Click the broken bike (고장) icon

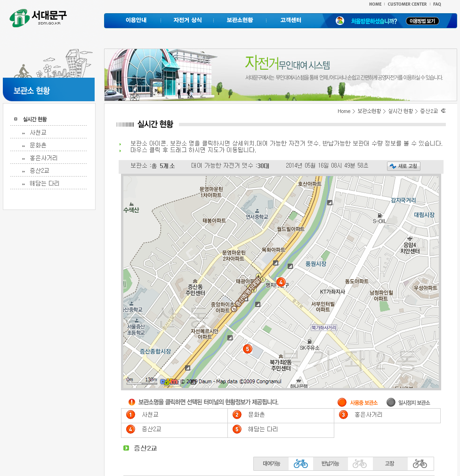coord(420,464)
